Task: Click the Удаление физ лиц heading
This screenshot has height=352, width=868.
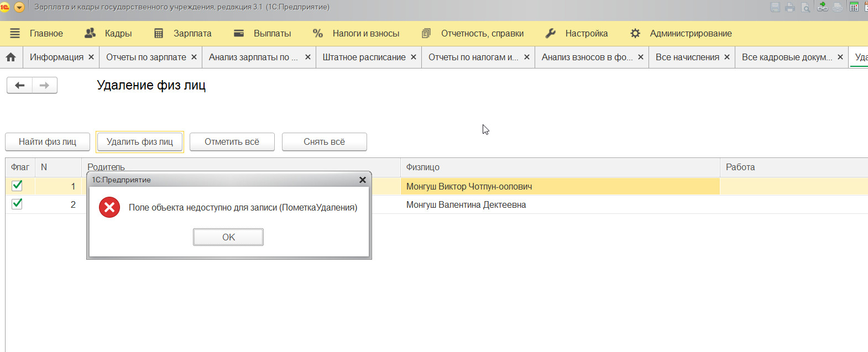Action: pyautogui.click(x=151, y=85)
